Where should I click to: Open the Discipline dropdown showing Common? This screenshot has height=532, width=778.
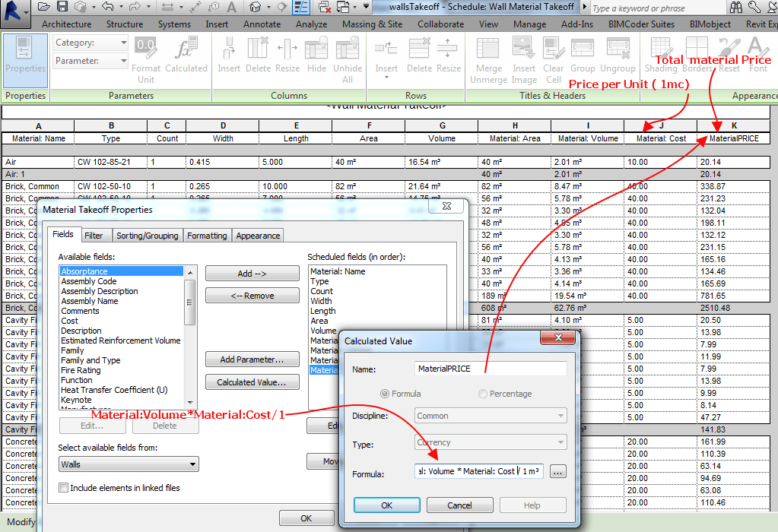[x=491, y=416]
